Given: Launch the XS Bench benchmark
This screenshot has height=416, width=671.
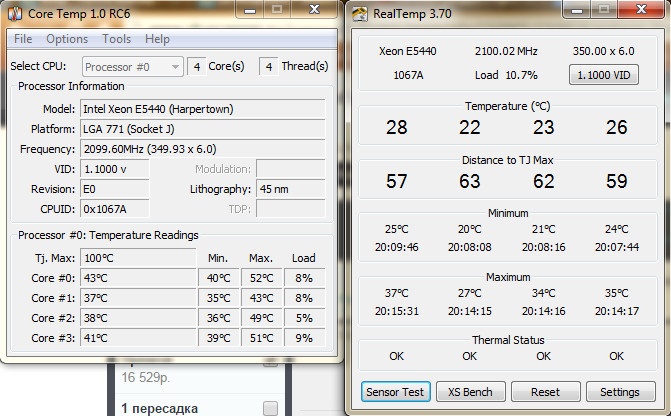Looking at the screenshot, I should tap(470, 391).
